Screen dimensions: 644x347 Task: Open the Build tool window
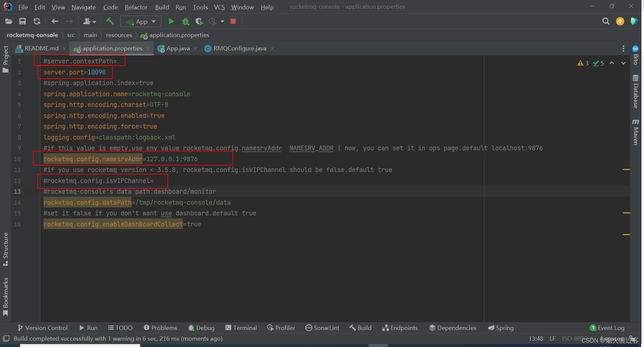tap(361, 328)
